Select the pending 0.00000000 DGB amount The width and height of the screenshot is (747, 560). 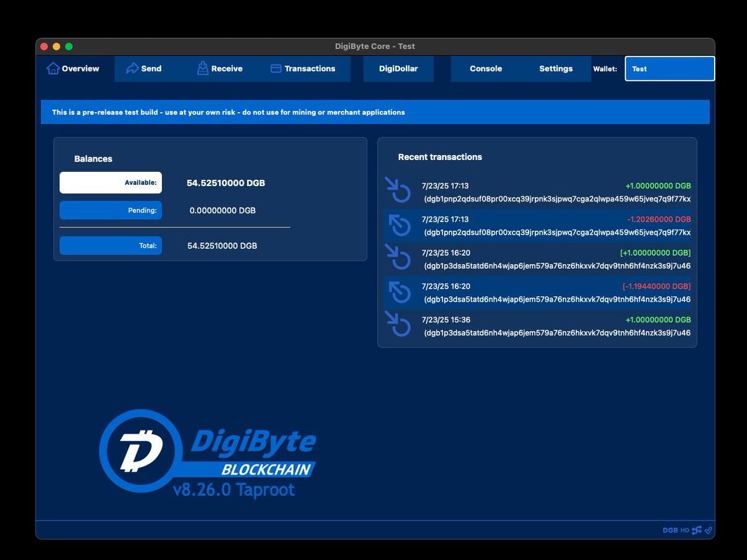[x=223, y=210]
